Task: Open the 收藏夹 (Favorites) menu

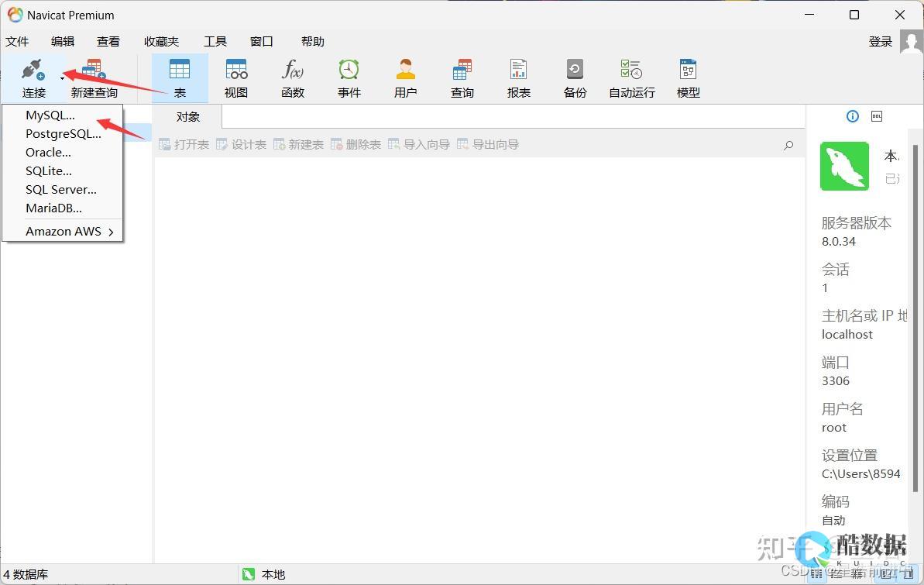Action: 161,41
